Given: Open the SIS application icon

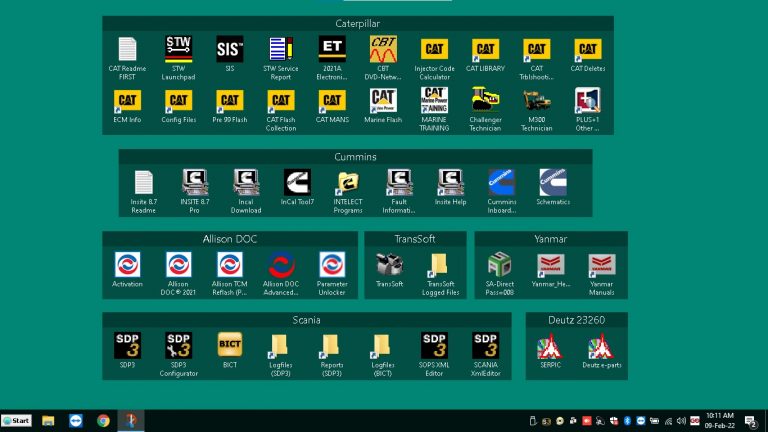Looking at the screenshot, I should tap(230, 49).
